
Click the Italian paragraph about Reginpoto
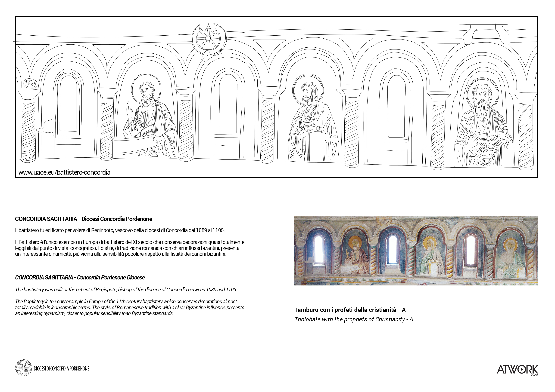tap(120, 230)
